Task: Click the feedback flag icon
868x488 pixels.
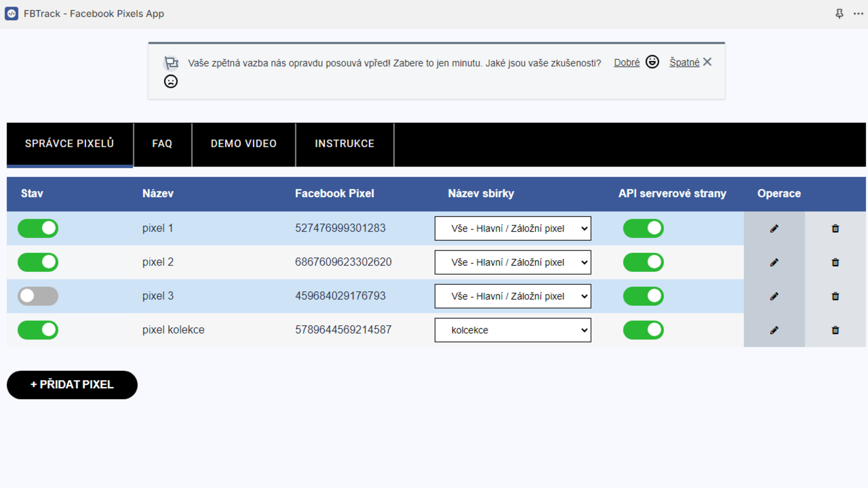Action: tap(171, 63)
